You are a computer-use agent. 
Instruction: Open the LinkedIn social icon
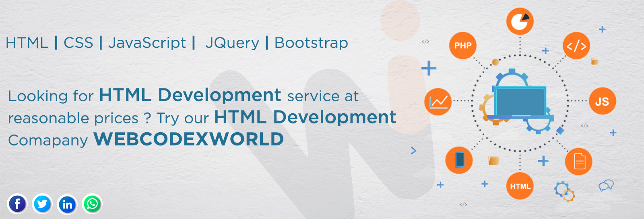[67, 204]
